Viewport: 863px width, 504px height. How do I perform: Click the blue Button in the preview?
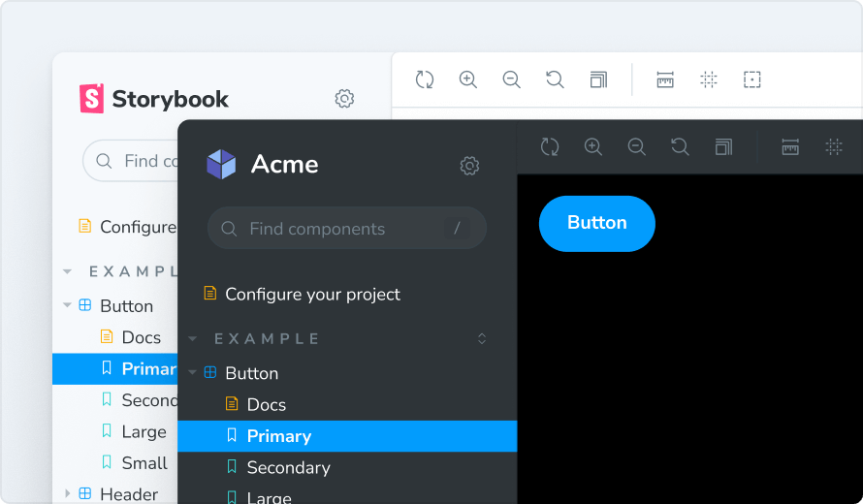pyautogui.click(x=596, y=223)
